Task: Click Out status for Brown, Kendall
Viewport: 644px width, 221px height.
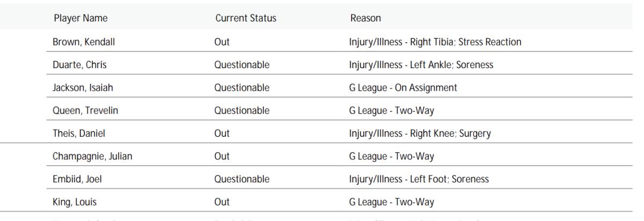Action: tap(222, 42)
